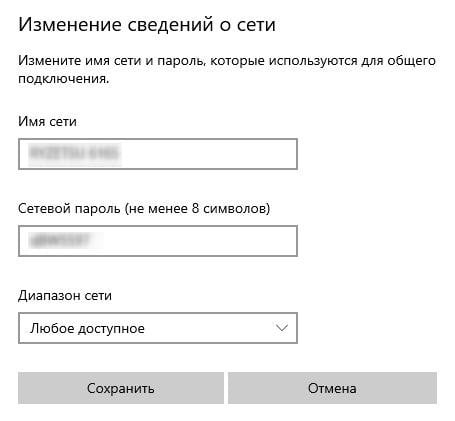
Task: Click the description text about общего подключения
Action: coord(227,70)
